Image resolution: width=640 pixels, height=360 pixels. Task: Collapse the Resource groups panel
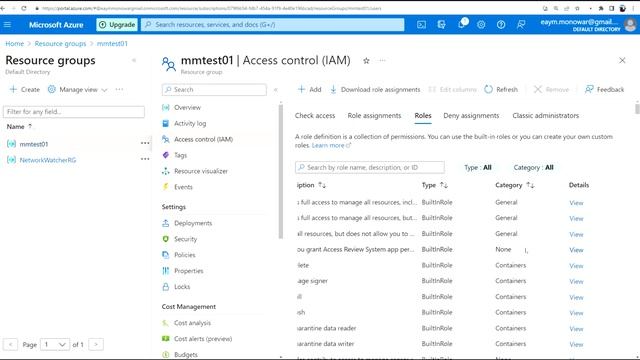pyautogui.click(x=134, y=60)
